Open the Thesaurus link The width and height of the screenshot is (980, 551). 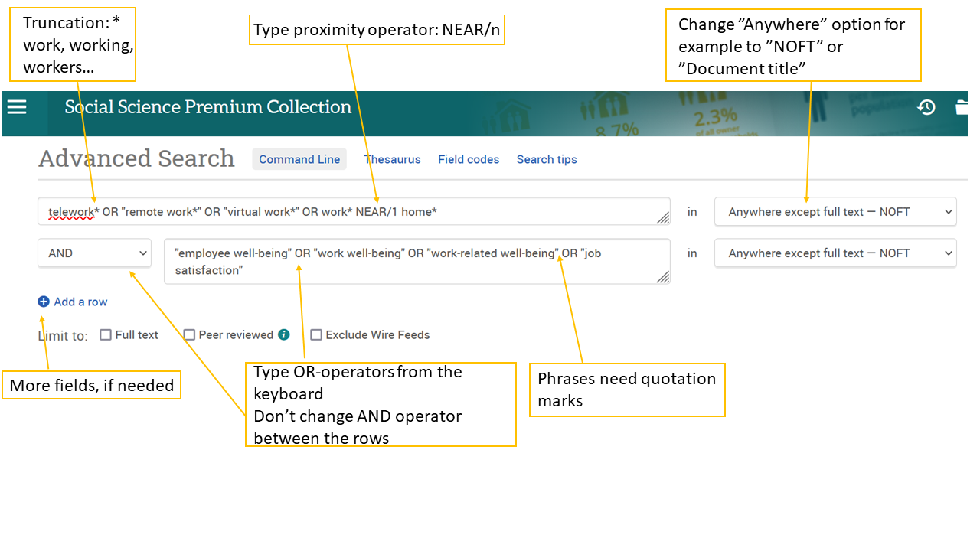(x=392, y=159)
